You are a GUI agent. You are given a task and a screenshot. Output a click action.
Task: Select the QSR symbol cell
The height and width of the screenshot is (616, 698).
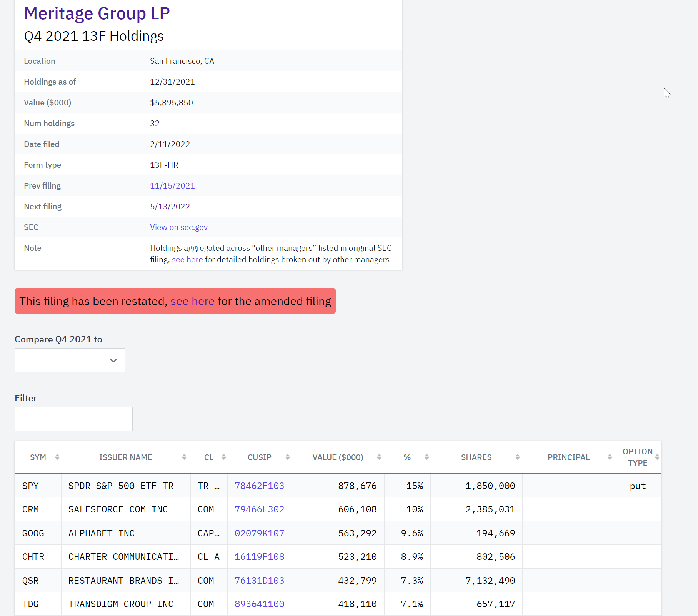[38, 581]
